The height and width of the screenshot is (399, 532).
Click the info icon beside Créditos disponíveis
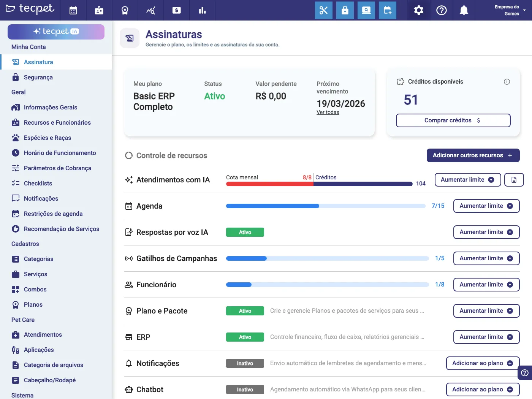507,82
